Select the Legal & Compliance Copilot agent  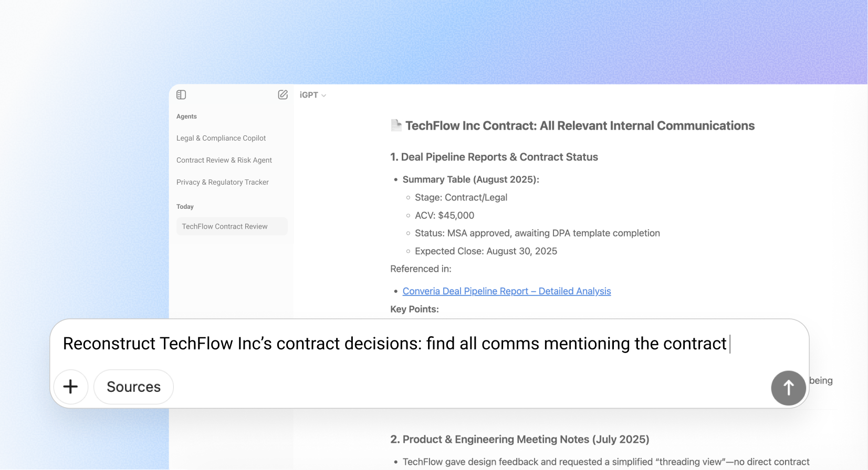coord(221,138)
